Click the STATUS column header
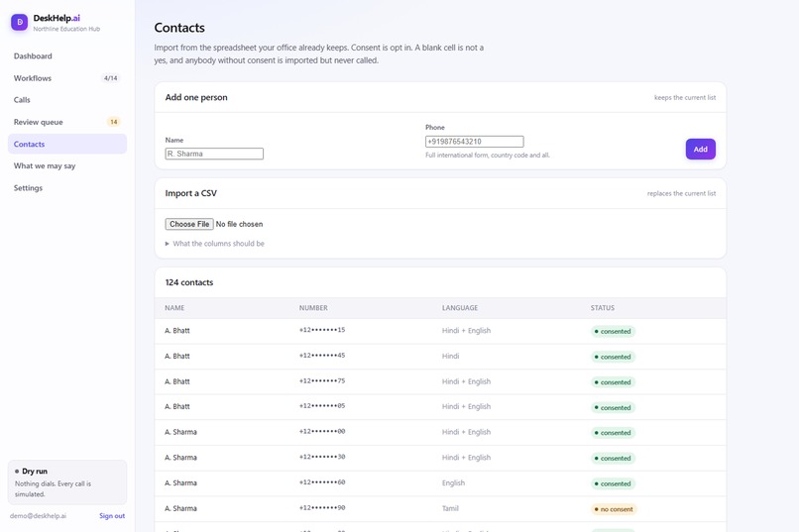 pos(603,308)
